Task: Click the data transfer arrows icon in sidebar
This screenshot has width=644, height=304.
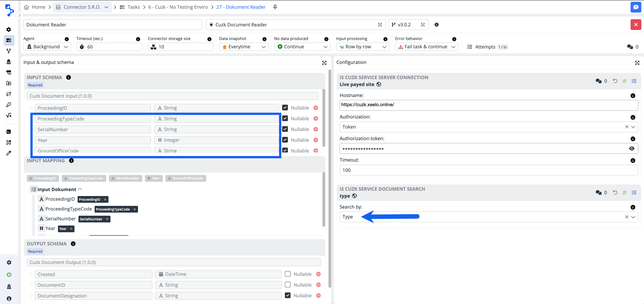Action: [x=9, y=94]
